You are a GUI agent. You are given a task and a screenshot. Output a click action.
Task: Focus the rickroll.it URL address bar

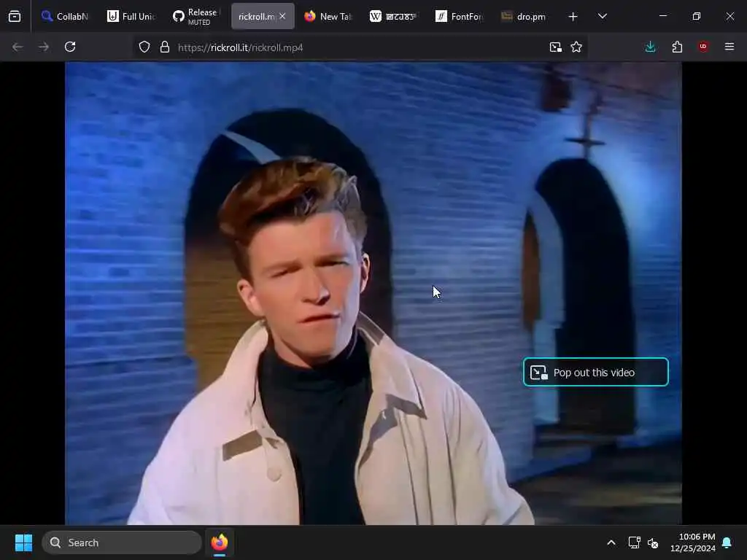coord(360,47)
